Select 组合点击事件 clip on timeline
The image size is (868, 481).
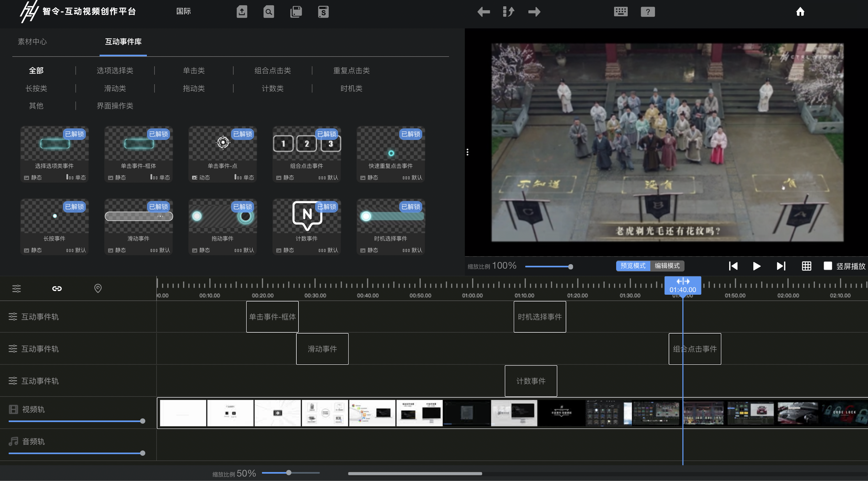(695, 349)
